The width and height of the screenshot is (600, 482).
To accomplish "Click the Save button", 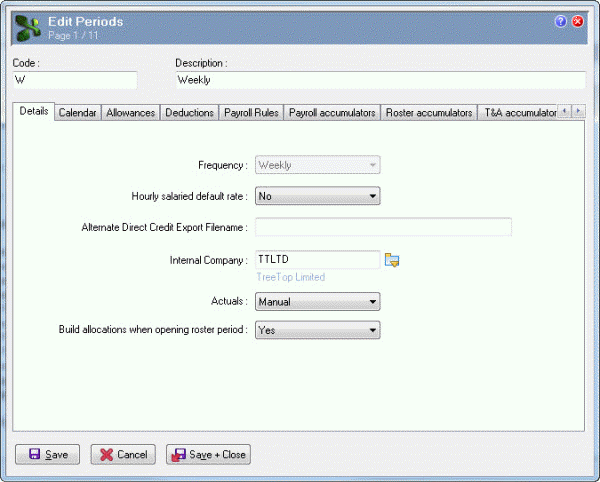I will (47, 454).
